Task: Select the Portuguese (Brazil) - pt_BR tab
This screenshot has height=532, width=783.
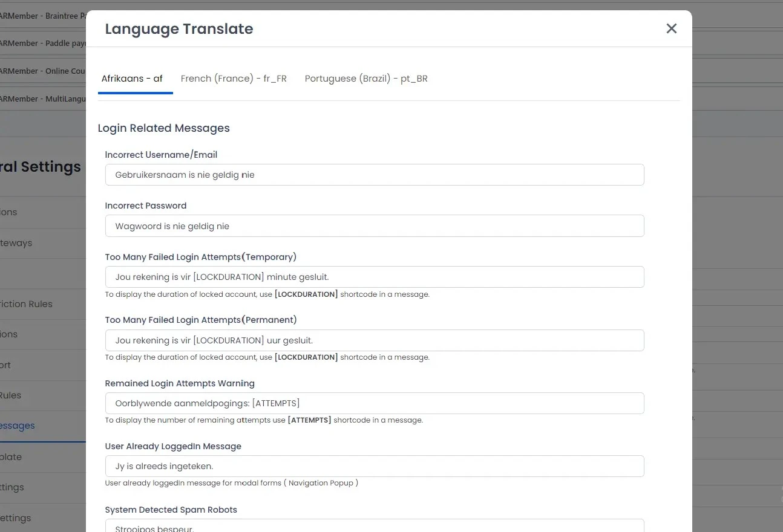Action: tap(366, 79)
